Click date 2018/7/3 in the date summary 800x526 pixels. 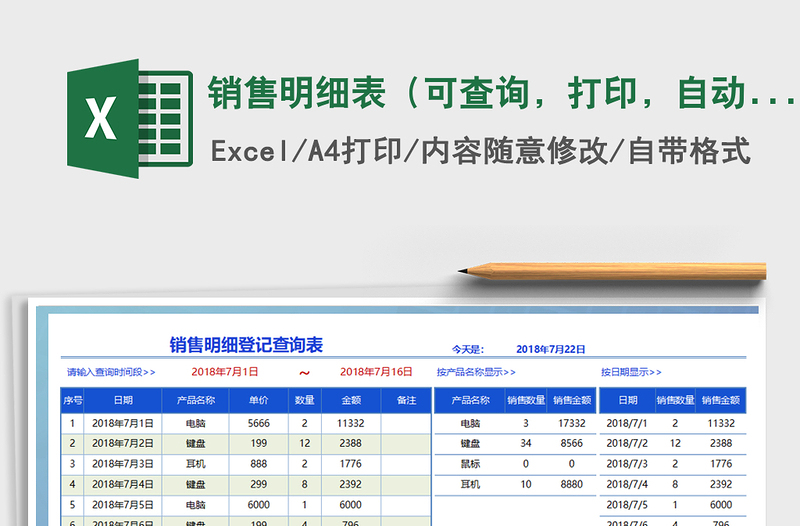pyautogui.click(x=627, y=464)
